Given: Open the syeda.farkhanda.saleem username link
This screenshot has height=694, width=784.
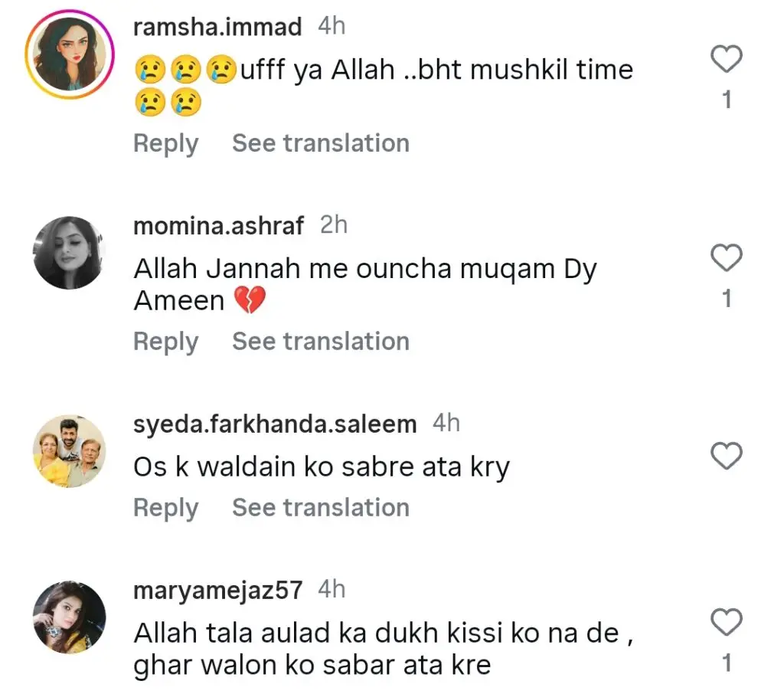Looking at the screenshot, I should [275, 424].
